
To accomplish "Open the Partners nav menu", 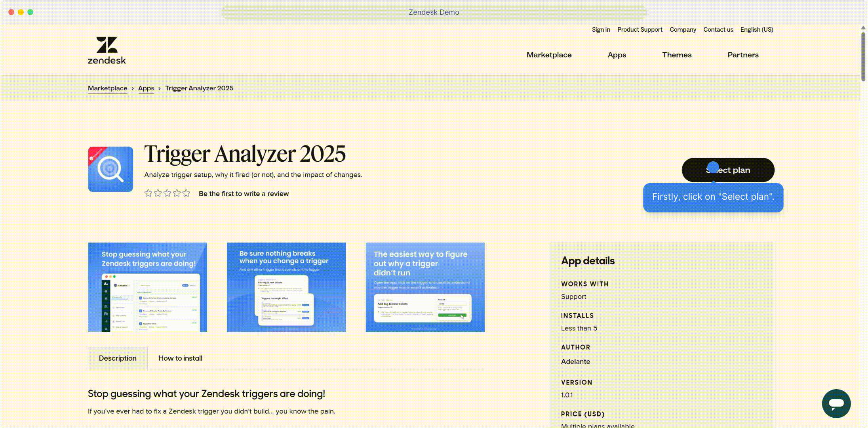I will point(743,55).
